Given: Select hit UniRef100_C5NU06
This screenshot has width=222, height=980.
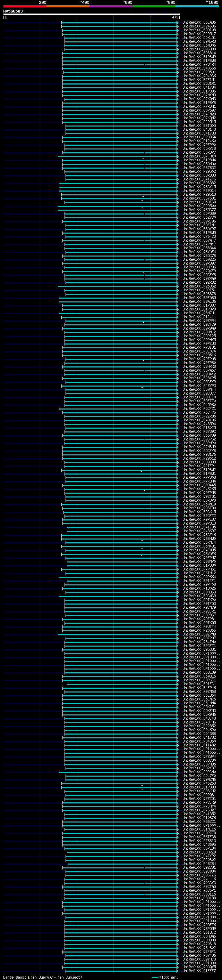Looking at the screenshot, I should [x=199, y=45].
